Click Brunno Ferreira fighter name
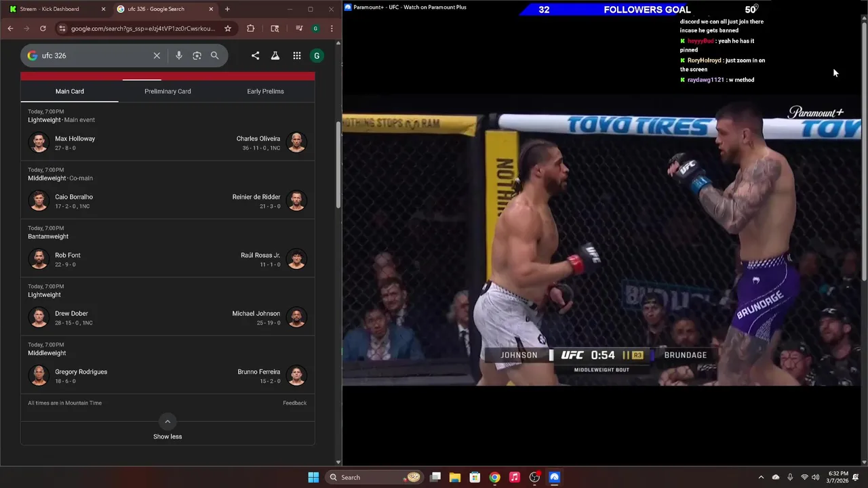The height and width of the screenshot is (488, 868). click(x=259, y=371)
